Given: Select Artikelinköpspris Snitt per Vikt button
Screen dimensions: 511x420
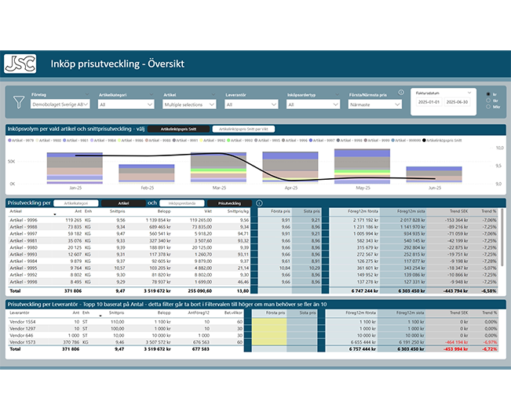Looking at the screenshot, I should 243,129.
